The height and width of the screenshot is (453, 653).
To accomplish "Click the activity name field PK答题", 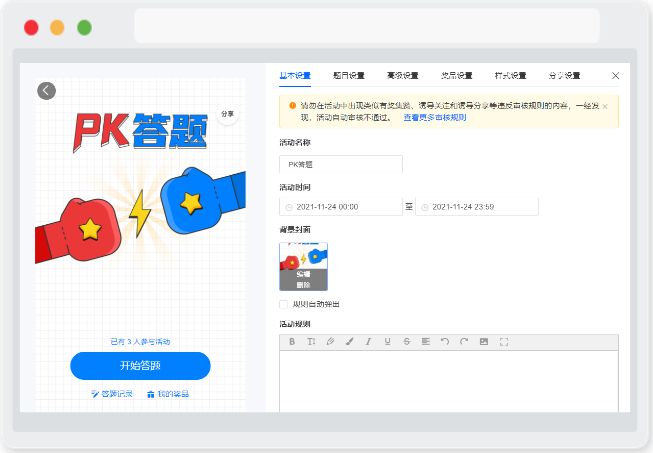I will tap(341, 164).
